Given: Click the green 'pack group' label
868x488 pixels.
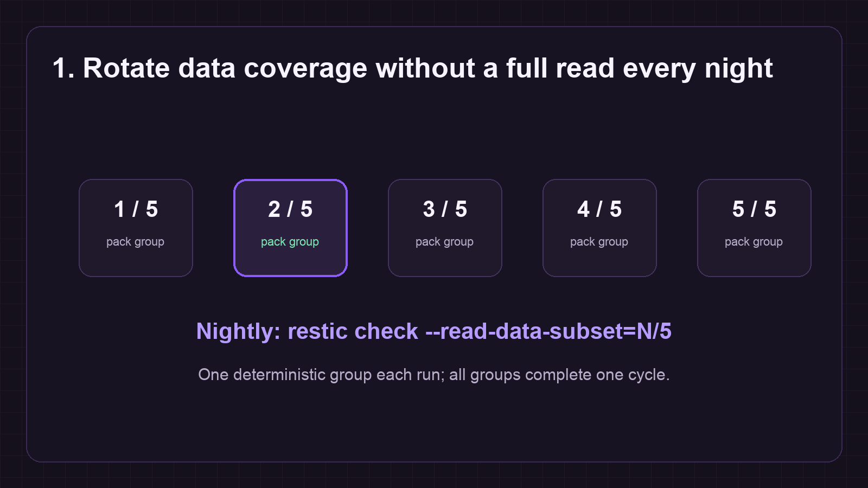Looking at the screenshot, I should [290, 242].
